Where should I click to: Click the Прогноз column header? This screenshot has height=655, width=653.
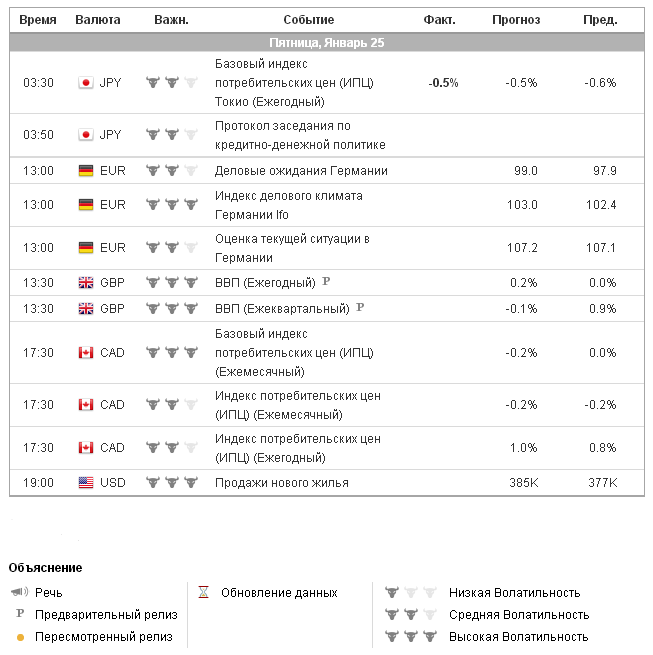pyautogui.click(x=516, y=20)
